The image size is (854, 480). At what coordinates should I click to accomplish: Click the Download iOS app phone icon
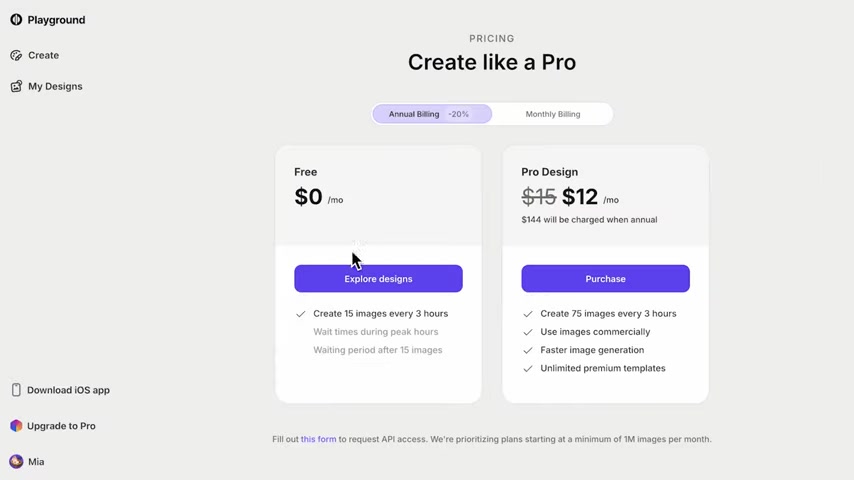point(16,390)
